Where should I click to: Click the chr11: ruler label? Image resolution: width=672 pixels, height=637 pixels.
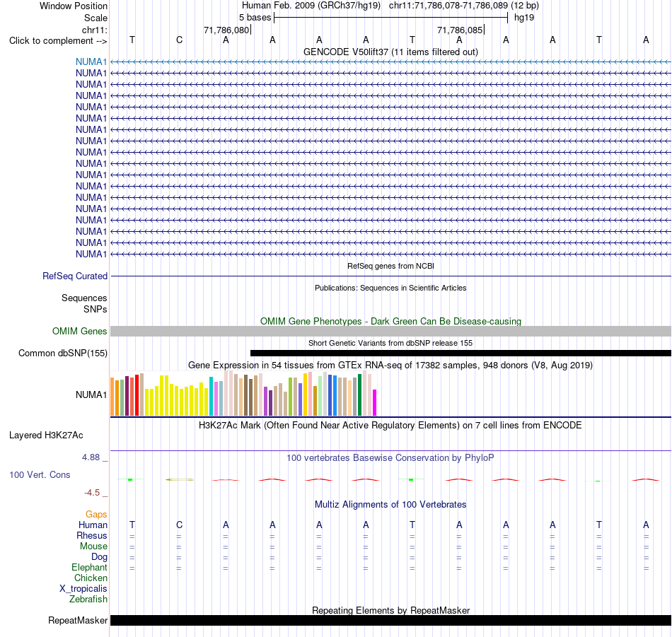(94, 30)
